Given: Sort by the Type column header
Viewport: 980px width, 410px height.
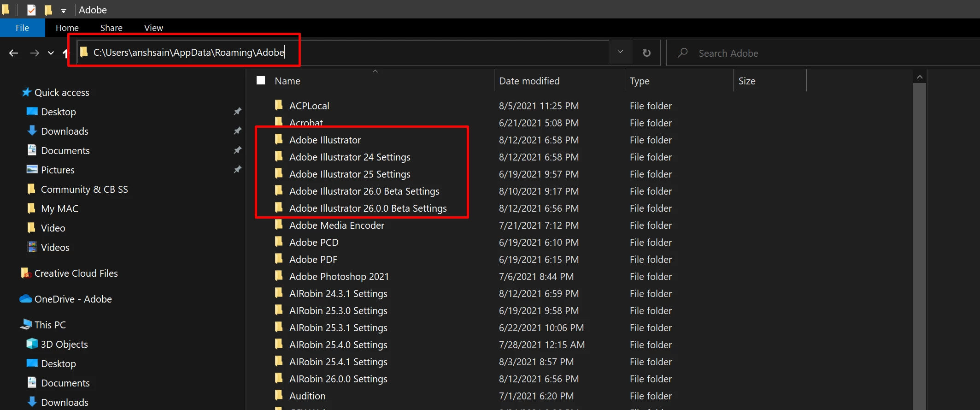Looking at the screenshot, I should tap(640, 81).
